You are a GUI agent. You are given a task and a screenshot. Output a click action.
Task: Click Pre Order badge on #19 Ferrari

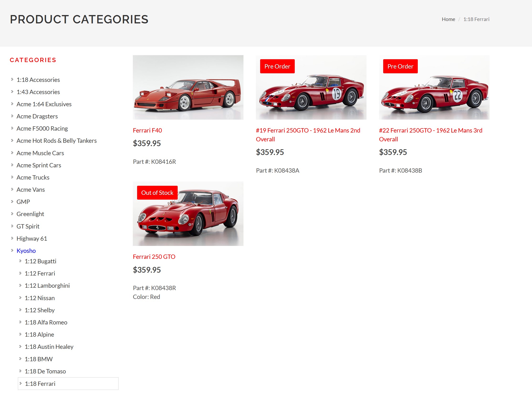277,66
